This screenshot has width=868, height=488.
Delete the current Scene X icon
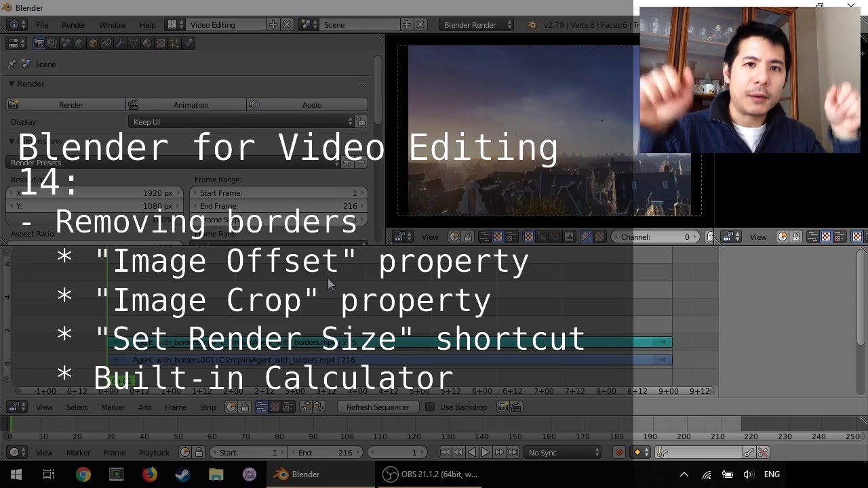[420, 24]
